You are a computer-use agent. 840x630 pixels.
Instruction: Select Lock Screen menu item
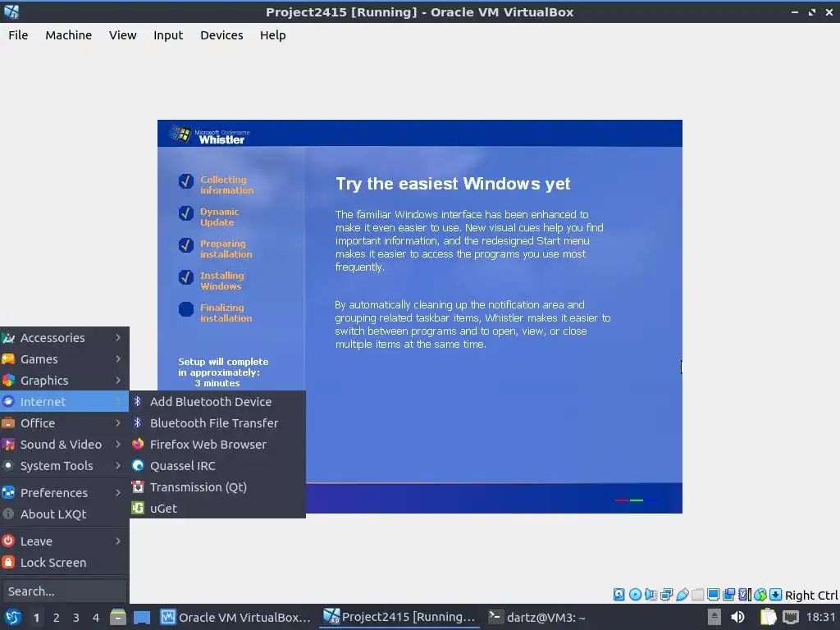click(64, 563)
